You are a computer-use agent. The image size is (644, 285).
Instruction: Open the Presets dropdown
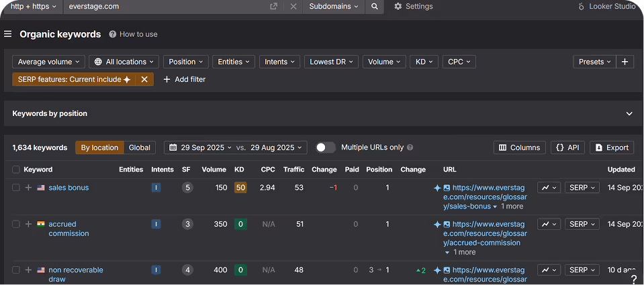pos(595,62)
